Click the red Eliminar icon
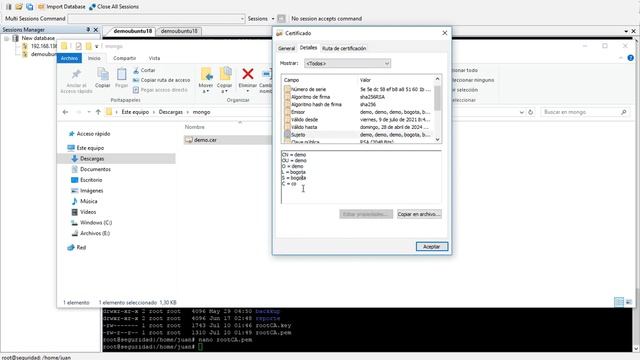The image size is (640, 360). [248, 74]
